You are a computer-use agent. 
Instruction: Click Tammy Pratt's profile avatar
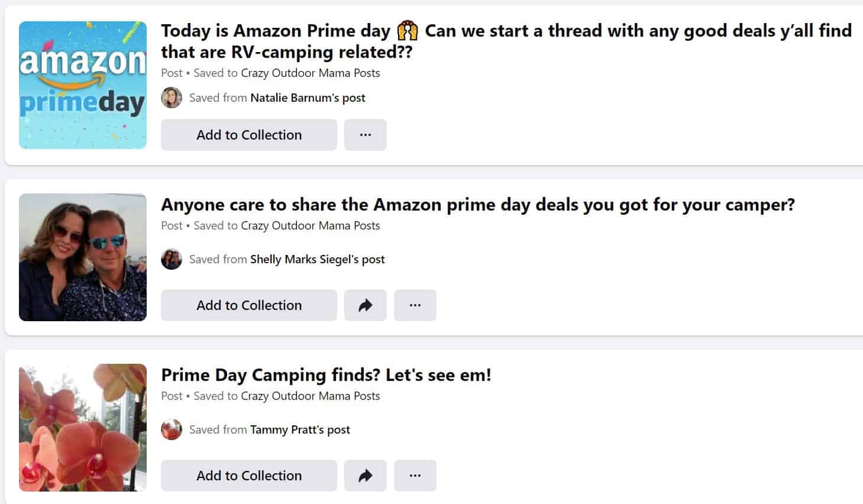pos(171,429)
